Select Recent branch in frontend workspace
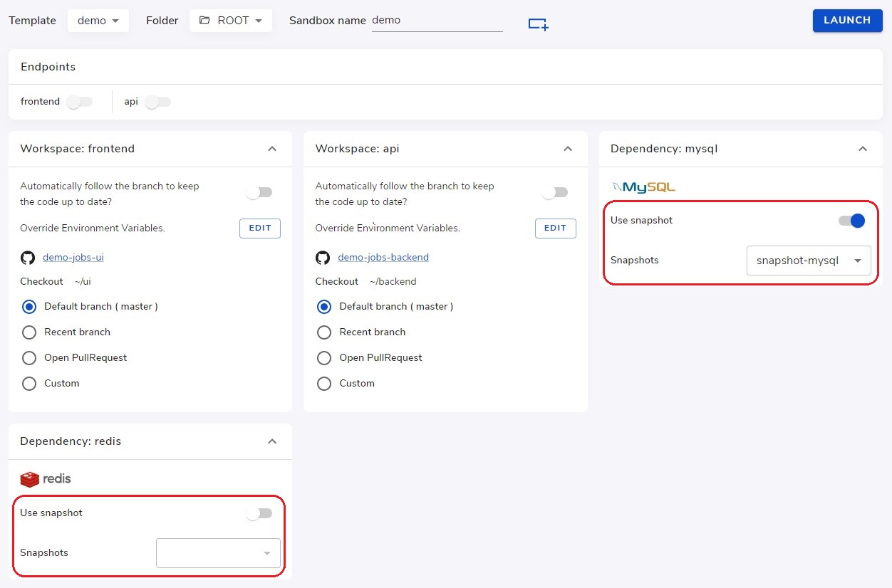892x588 pixels. click(x=29, y=332)
